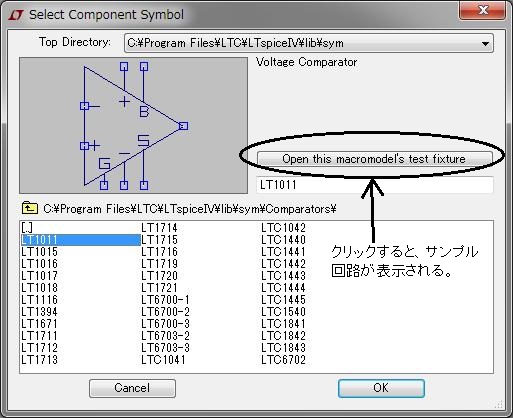The width and height of the screenshot is (513, 418).
Task: Choose the LTC1440 entry
Action: (283, 240)
